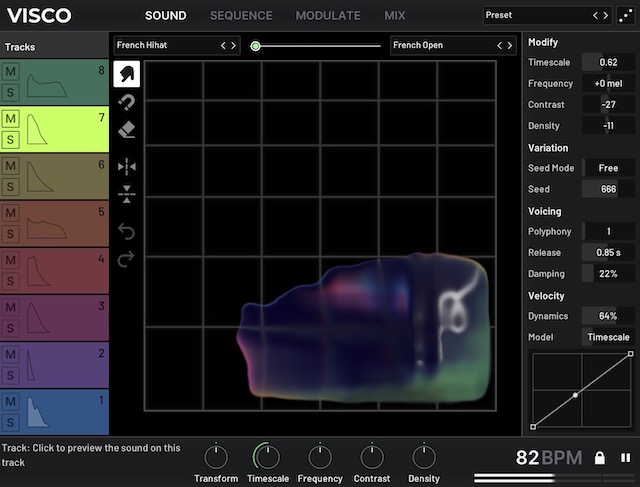Click the randomize dice icon
This screenshot has width=640, height=487.
click(x=625, y=15)
